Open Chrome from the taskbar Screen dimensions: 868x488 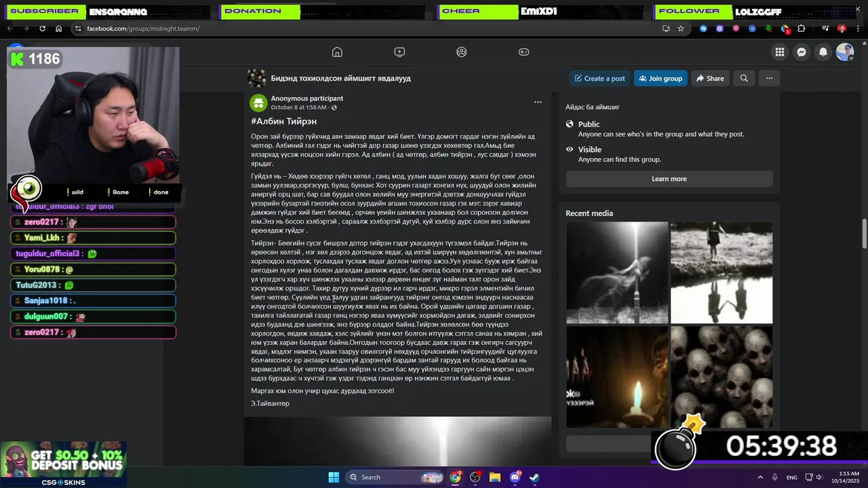455,477
